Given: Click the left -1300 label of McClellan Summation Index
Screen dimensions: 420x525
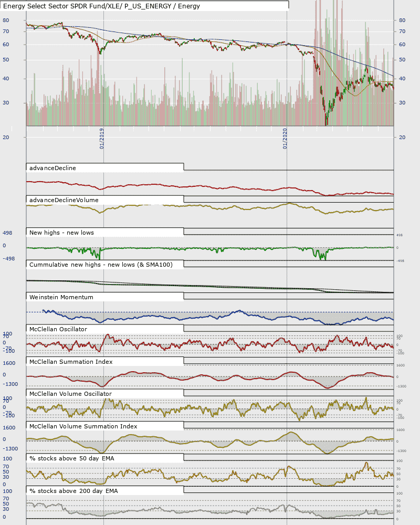Looking at the screenshot, I should point(10,384).
